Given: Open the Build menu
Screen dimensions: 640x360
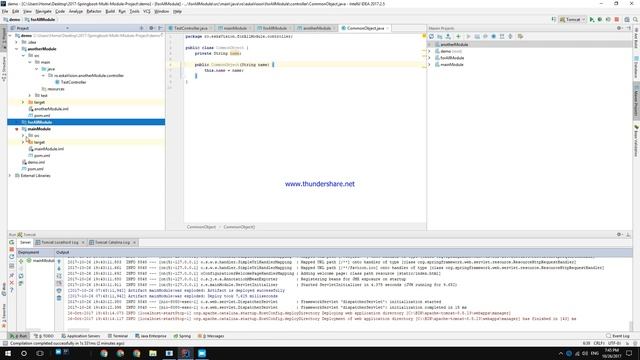Looking at the screenshot, I should coord(110,11).
